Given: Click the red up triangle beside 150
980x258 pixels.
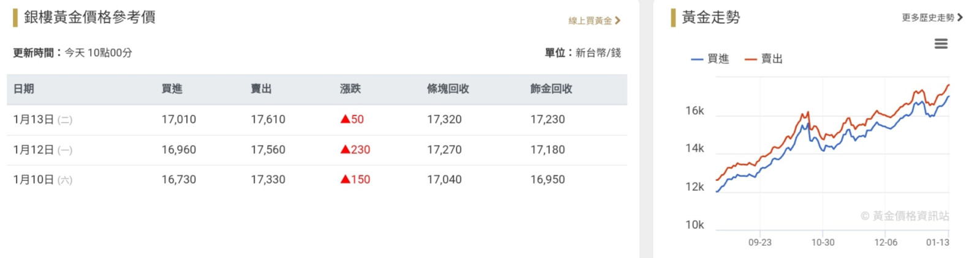Looking at the screenshot, I should click(x=345, y=179).
